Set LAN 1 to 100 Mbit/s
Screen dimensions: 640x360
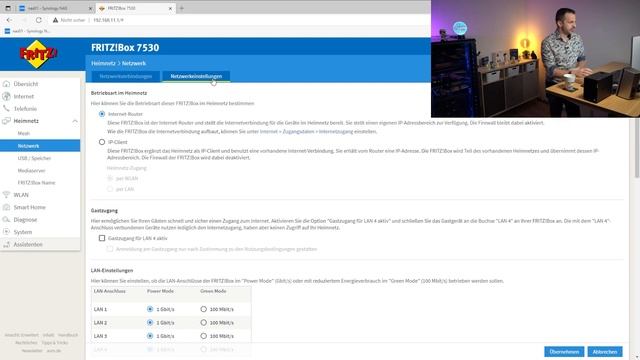[x=203, y=309]
